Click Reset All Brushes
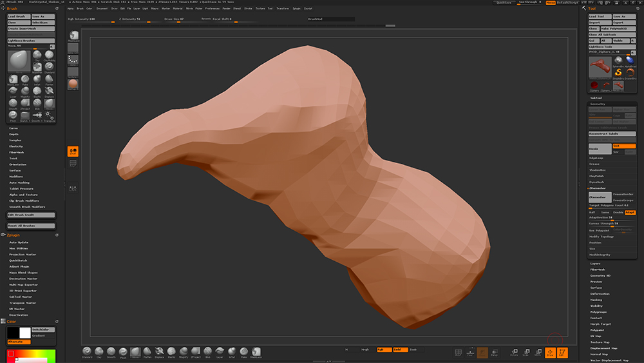Screen dimensions: 644x363 point(31,226)
